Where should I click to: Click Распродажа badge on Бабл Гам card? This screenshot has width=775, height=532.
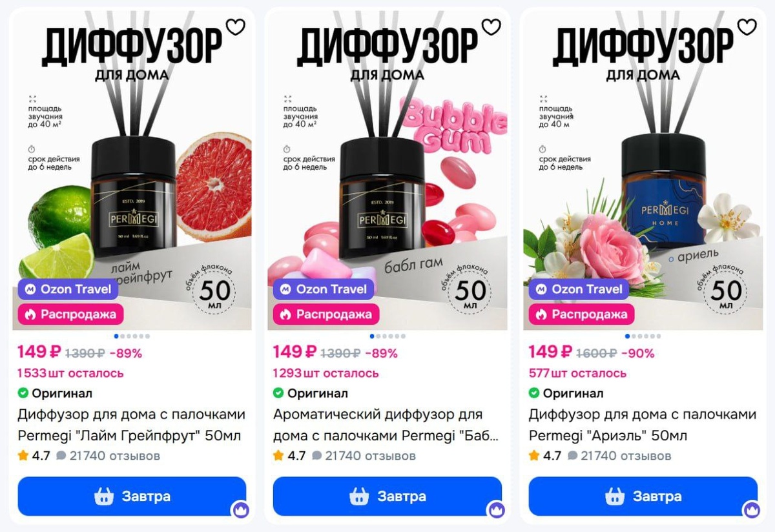pyautogui.click(x=326, y=314)
